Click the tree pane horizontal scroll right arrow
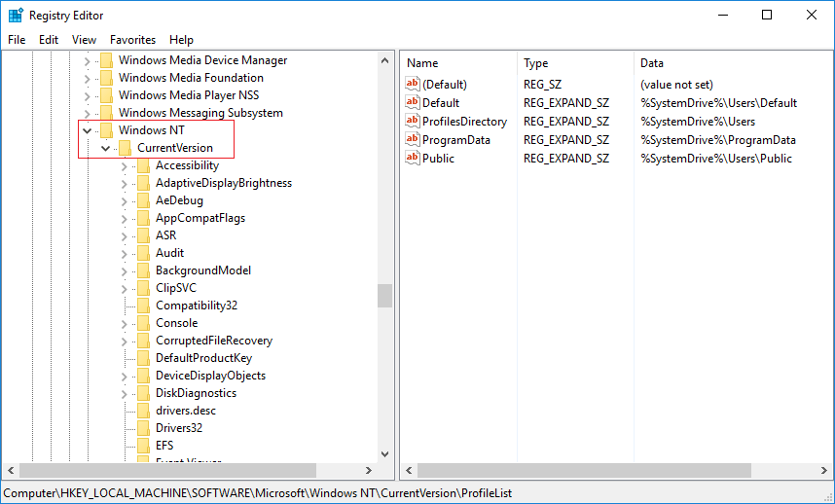The width and height of the screenshot is (835, 504). click(370, 471)
